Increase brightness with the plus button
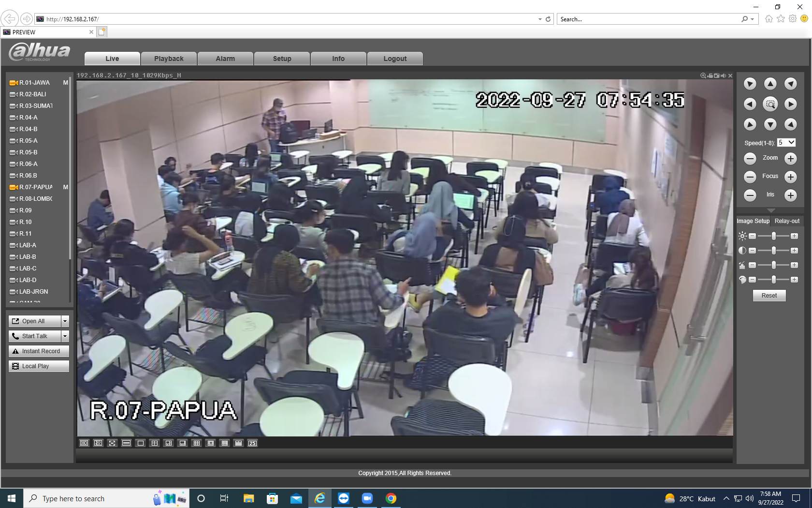 click(x=794, y=236)
